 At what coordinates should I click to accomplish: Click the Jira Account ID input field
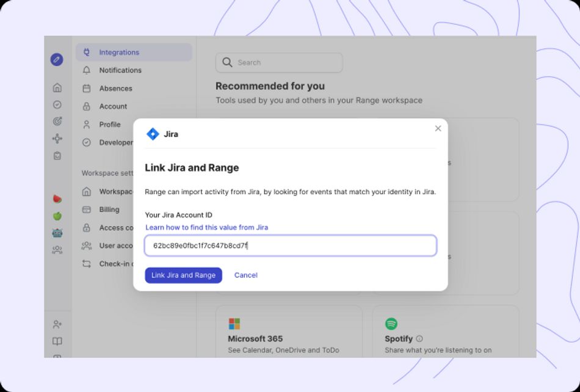(291, 245)
